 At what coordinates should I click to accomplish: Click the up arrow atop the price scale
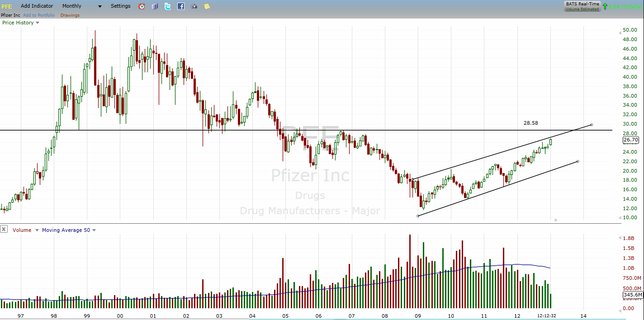(619, 33)
